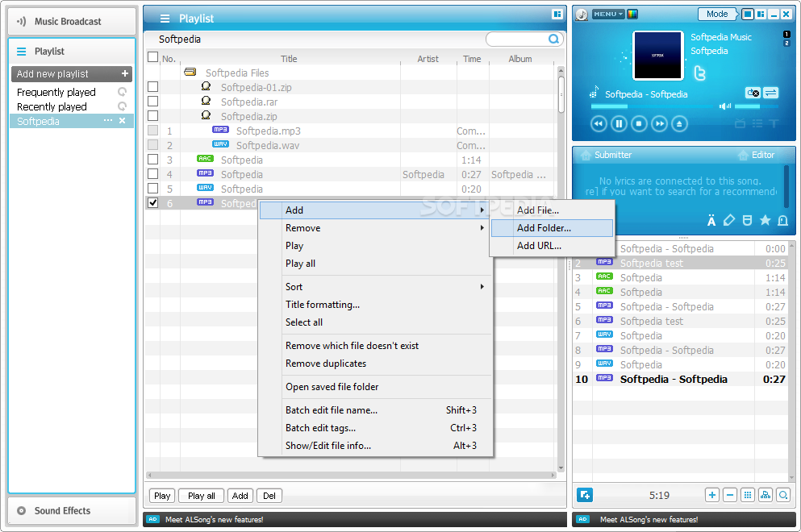The image size is (801, 532).
Task: Toggle the lyrics T icon in player
Action: pyautogui.click(x=774, y=123)
